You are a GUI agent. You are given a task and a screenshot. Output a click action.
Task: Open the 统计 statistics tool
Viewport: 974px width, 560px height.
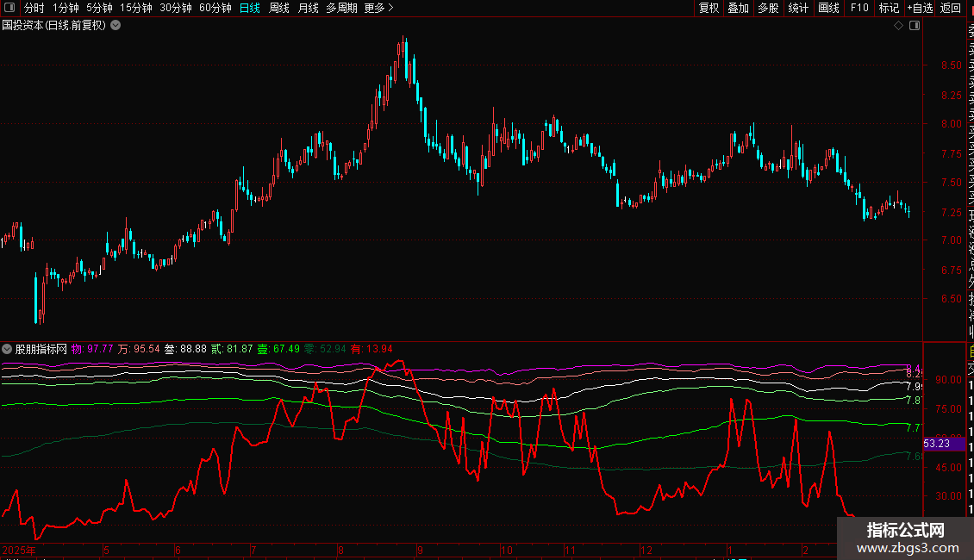tap(798, 8)
